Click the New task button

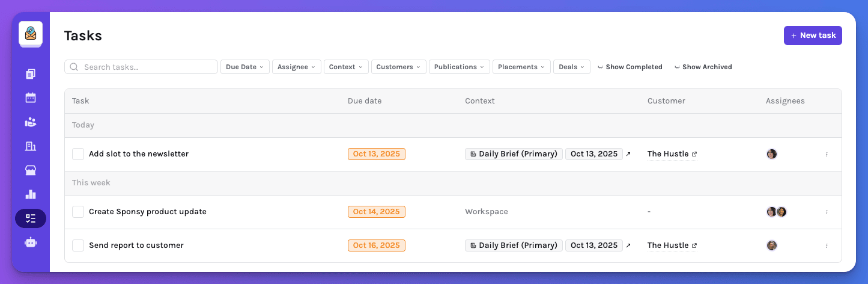(x=812, y=35)
